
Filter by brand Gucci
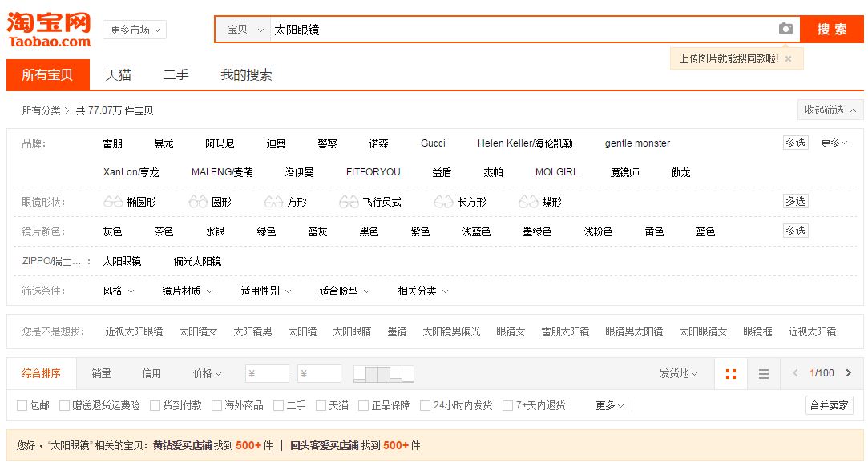click(433, 143)
